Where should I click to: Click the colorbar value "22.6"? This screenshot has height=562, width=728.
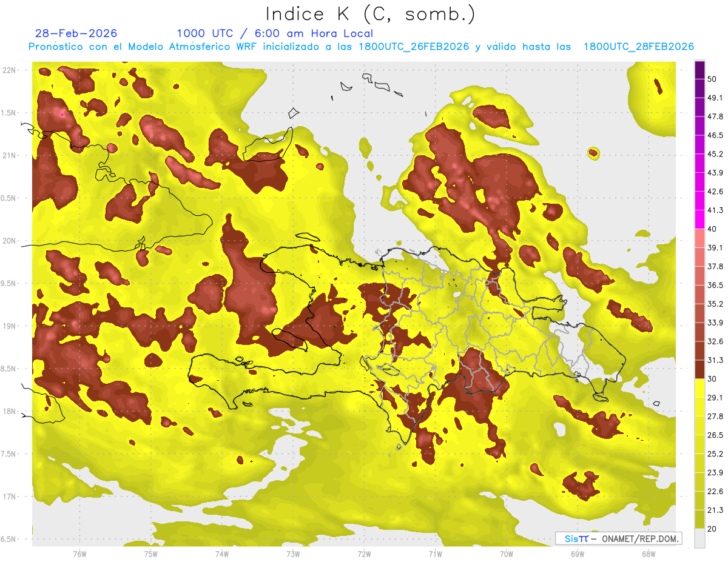[x=715, y=491]
